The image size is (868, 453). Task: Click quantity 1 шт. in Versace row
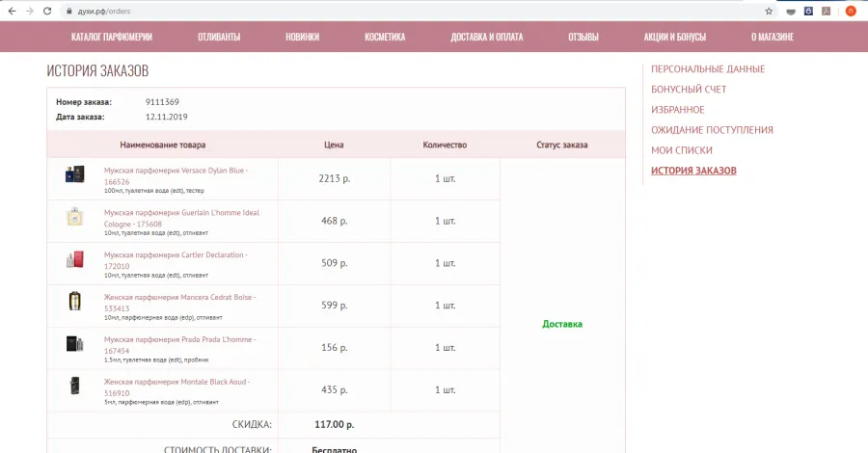(x=445, y=178)
